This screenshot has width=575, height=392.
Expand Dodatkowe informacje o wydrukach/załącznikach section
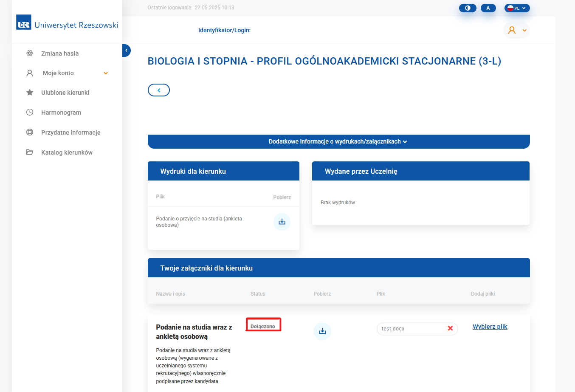pos(338,141)
